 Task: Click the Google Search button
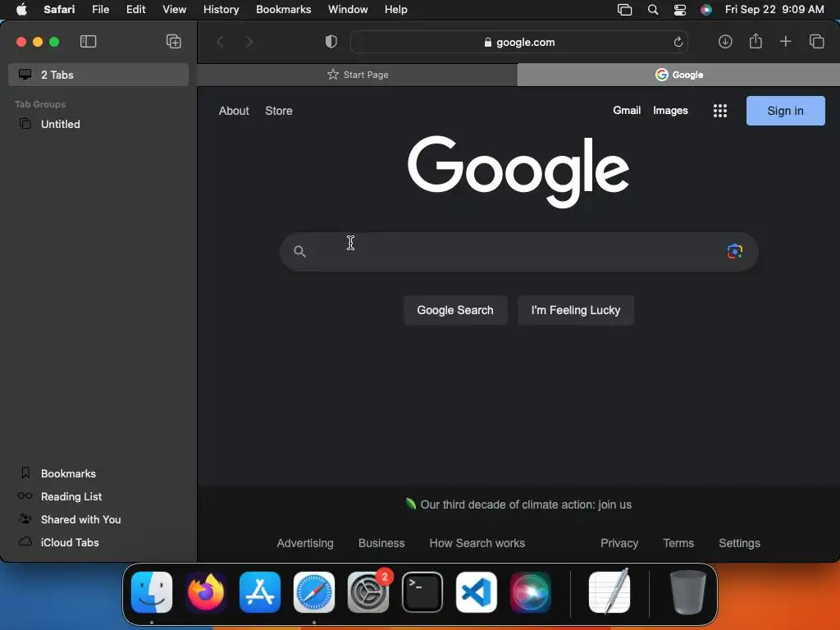[454, 310]
